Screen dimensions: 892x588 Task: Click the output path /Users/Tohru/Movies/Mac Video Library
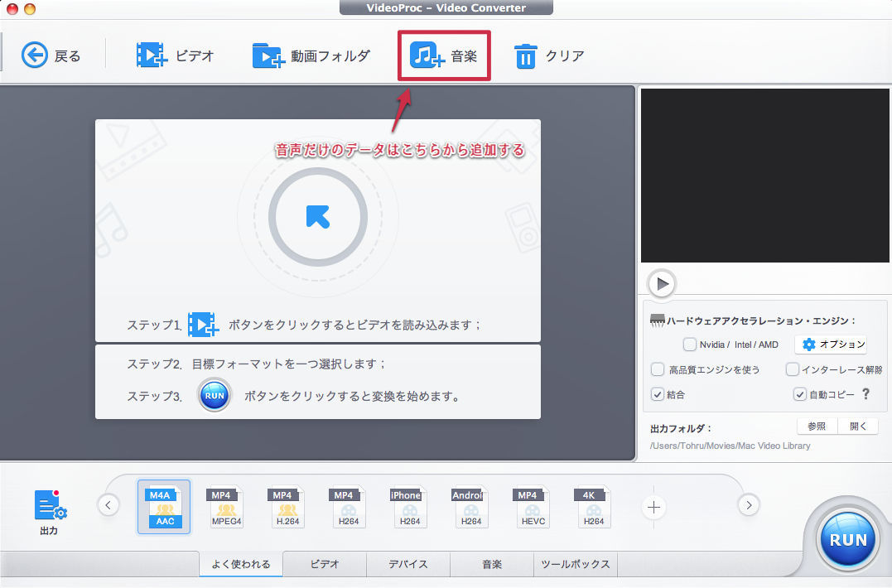[x=730, y=446]
